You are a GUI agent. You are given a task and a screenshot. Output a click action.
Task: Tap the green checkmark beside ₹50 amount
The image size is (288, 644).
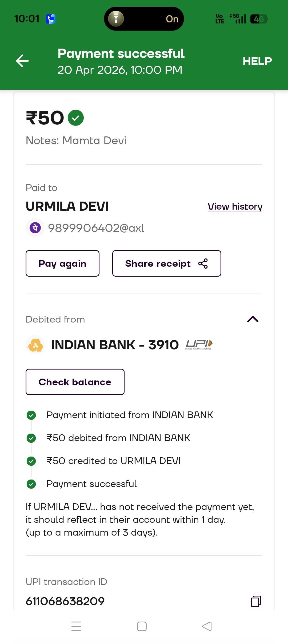pos(76,118)
